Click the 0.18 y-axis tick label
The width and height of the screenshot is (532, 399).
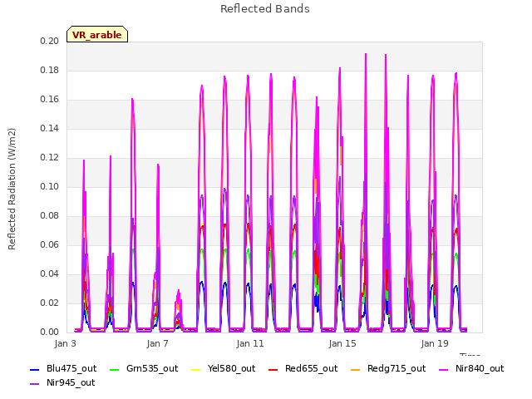point(50,70)
